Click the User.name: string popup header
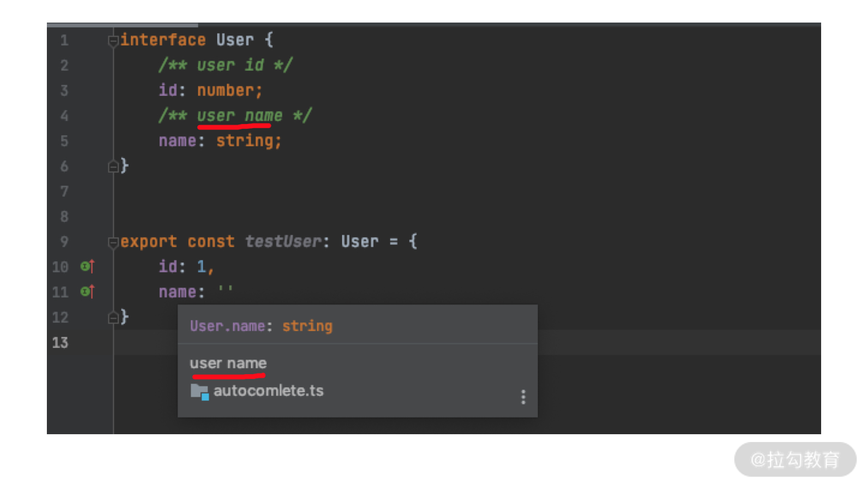Viewport: 868px width, 488px height. tap(261, 326)
